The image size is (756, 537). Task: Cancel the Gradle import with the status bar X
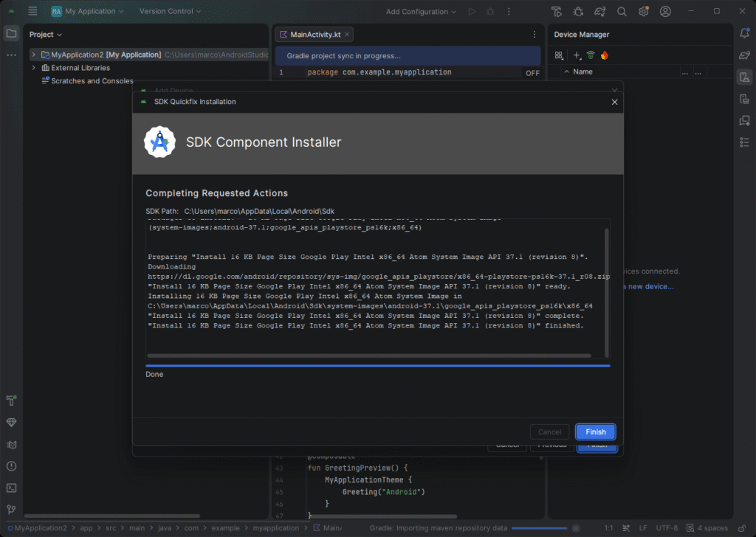click(x=576, y=528)
